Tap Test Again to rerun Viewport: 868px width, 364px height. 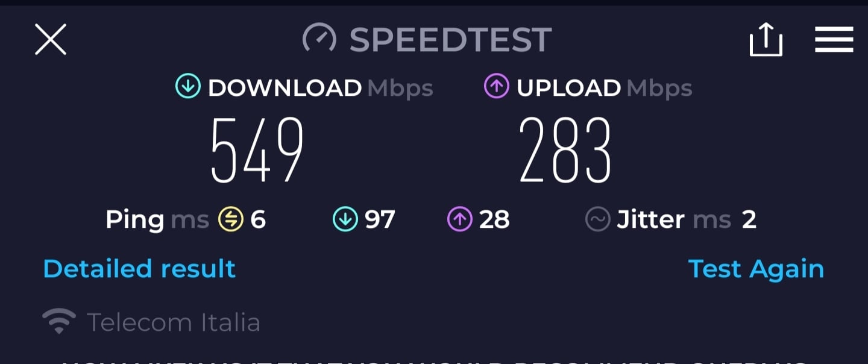[x=756, y=269]
